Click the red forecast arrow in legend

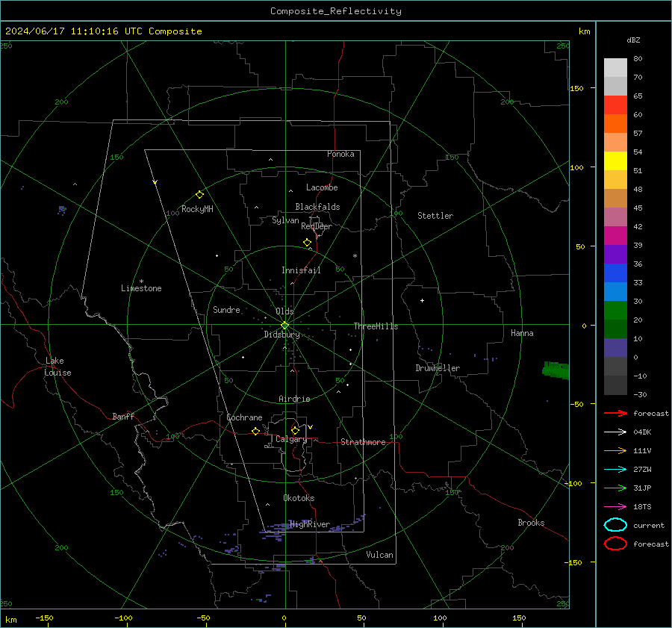(x=615, y=413)
